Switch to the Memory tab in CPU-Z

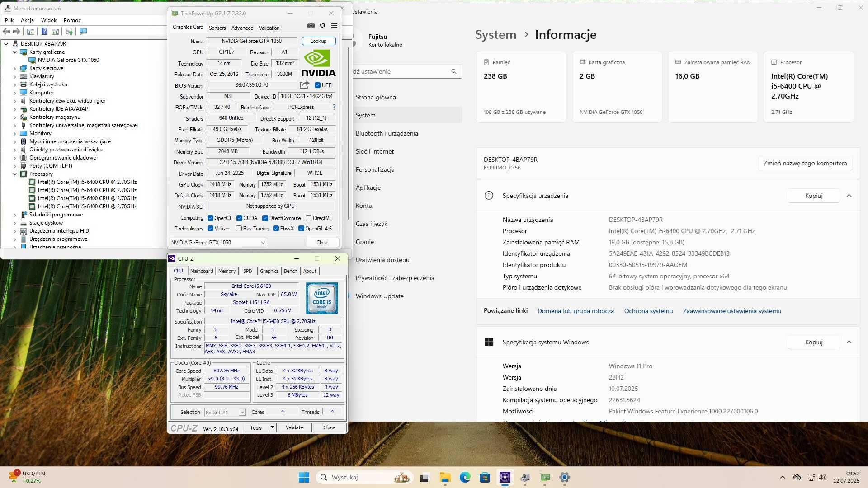tap(227, 271)
